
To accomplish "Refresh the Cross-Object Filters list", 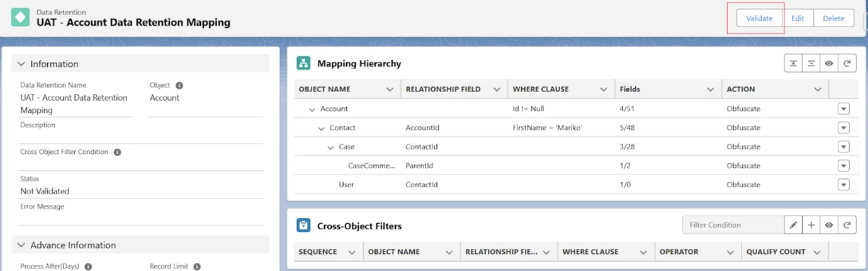I will click(x=847, y=225).
